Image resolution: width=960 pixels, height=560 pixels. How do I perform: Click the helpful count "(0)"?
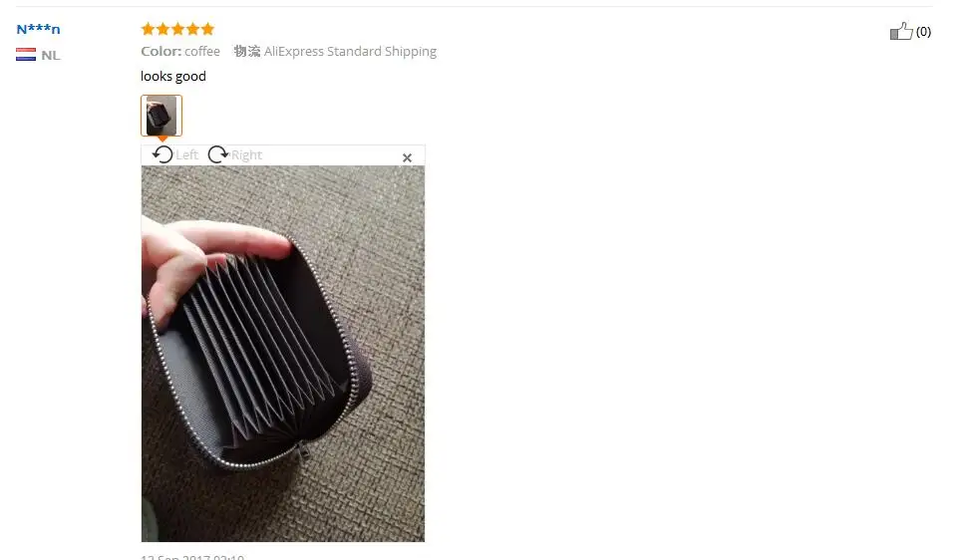(923, 31)
